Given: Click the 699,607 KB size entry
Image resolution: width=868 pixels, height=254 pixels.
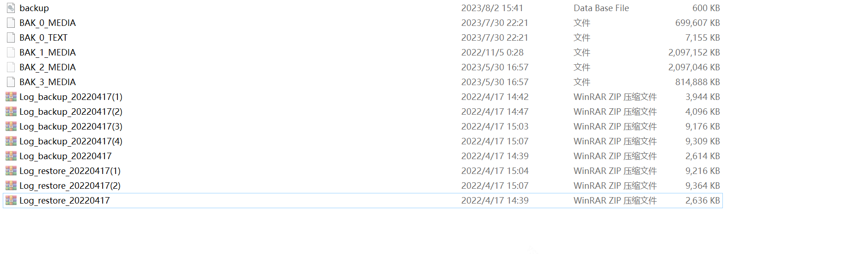Looking at the screenshot, I should click(x=697, y=23).
